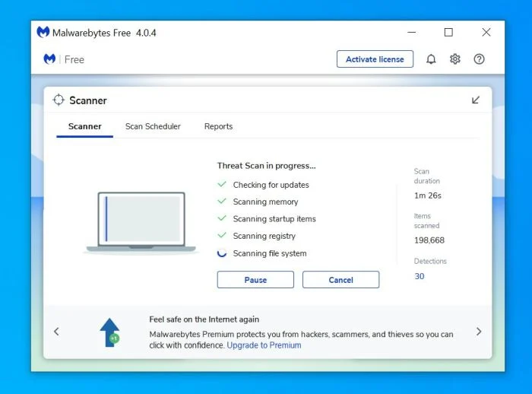Click the 'Scanning registry' text

click(x=264, y=236)
